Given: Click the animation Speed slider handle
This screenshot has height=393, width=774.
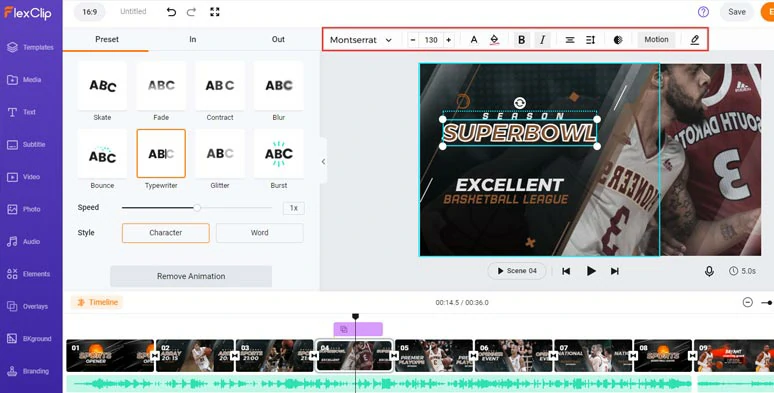Looking at the screenshot, I should pyautogui.click(x=197, y=208).
